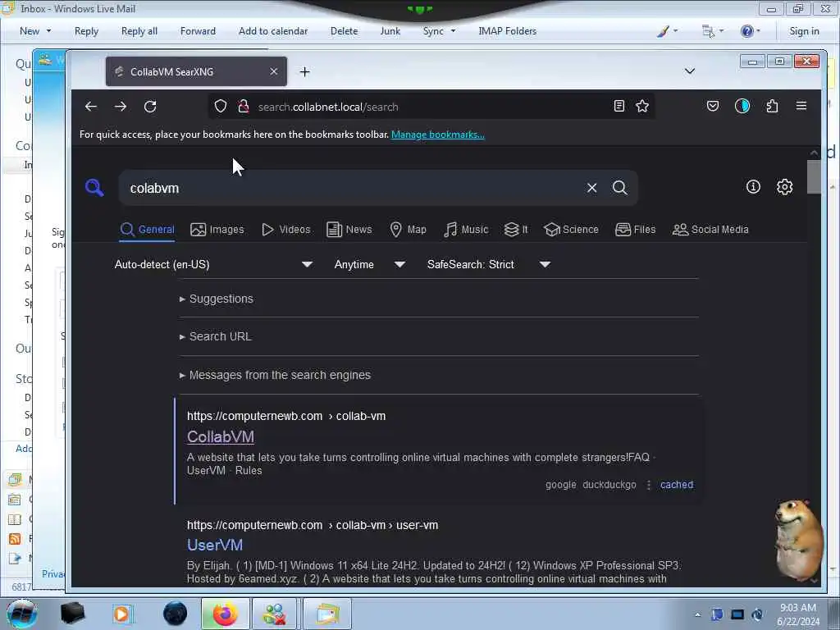The height and width of the screenshot is (630, 840).
Task: Click Junk in Windows Live Mail toolbar
Action: [x=390, y=31]
